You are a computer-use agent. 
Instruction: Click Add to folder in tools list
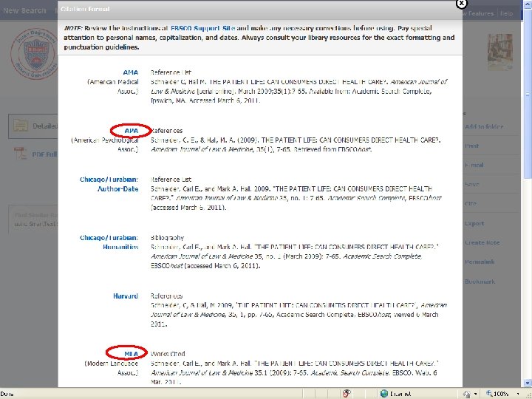coord(484,126)
